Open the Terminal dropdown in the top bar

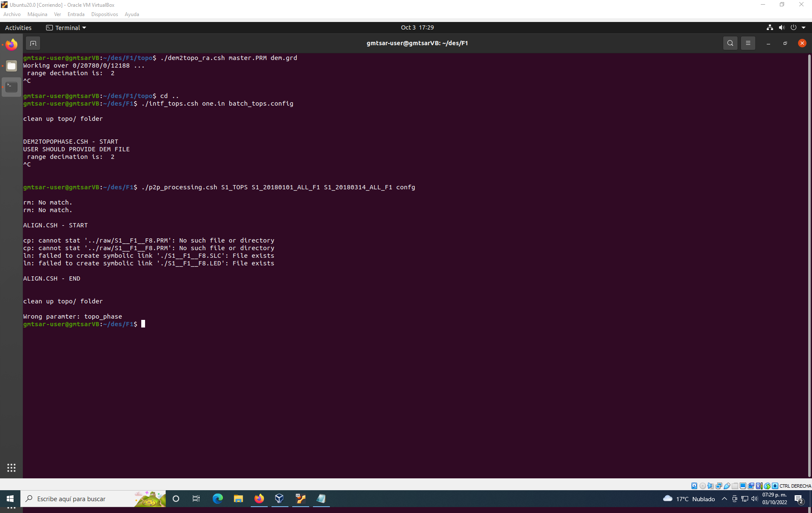tap(66, 27)
